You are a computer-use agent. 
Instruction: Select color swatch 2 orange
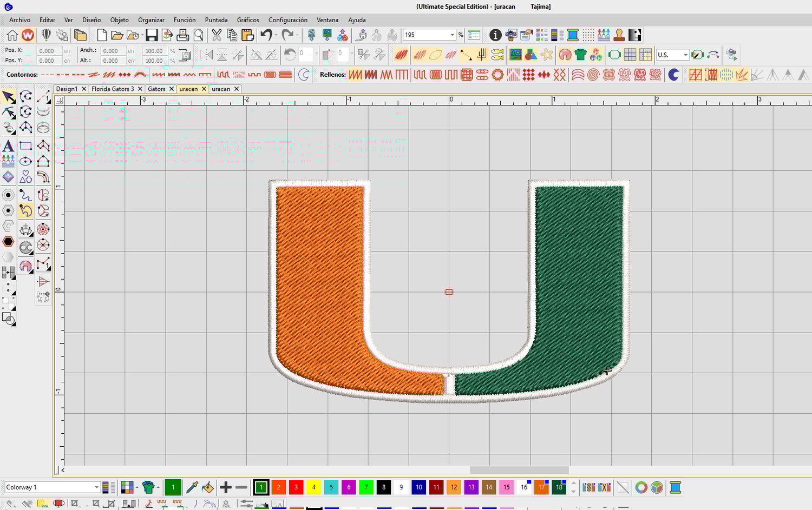click(278, 487)
